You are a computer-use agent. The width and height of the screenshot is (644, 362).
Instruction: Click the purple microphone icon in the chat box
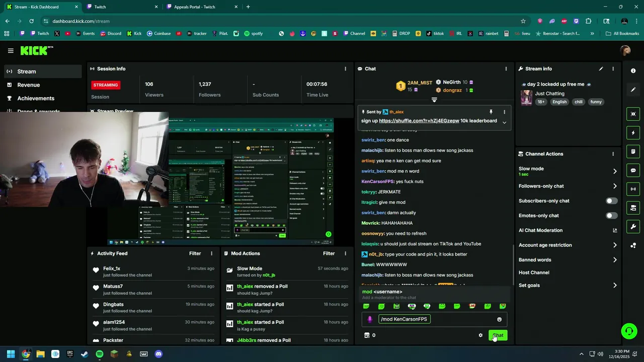(370, 319)
